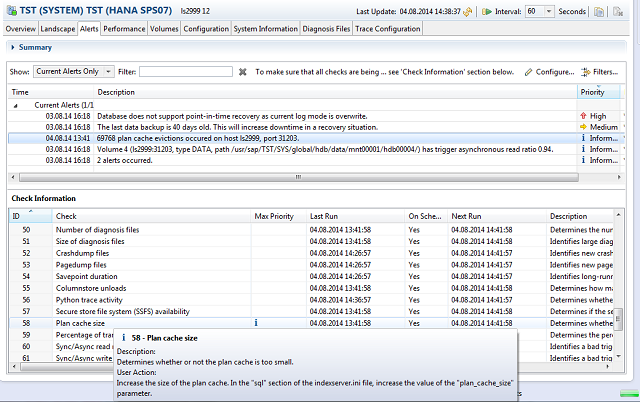Open the Performance tab
The width and height of the screenshot is (640, 402).
[x=124, y=29]
